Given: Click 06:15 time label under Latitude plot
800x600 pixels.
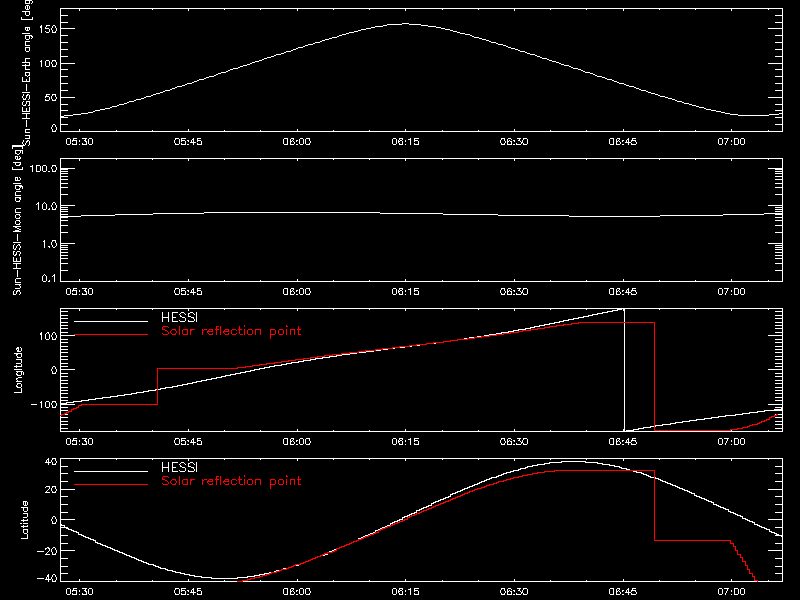Looking at the screenshot, I should click(406, 592).
